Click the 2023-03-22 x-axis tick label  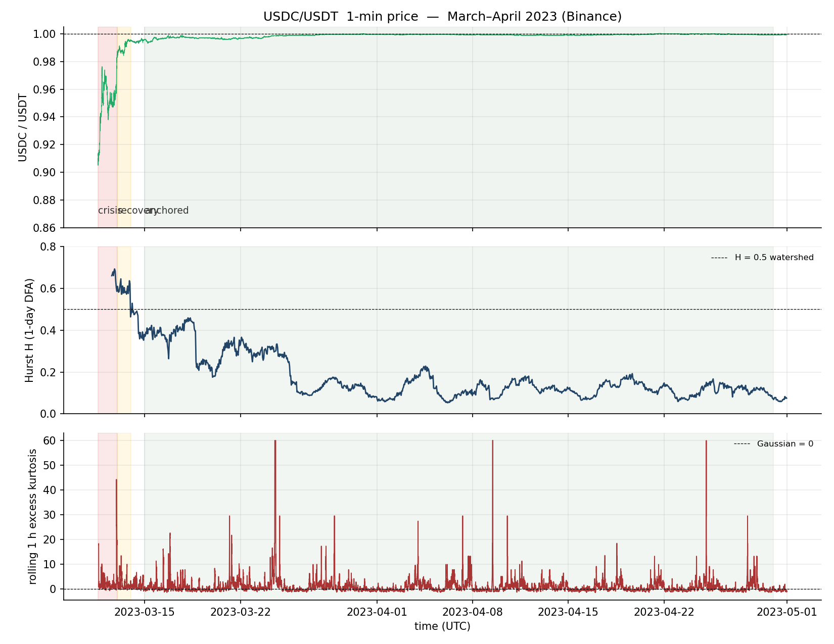[x=241, y=612]
